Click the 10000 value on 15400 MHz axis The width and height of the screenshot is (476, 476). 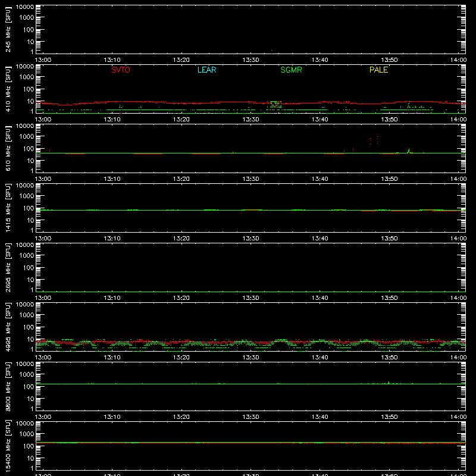coord(25,424)
